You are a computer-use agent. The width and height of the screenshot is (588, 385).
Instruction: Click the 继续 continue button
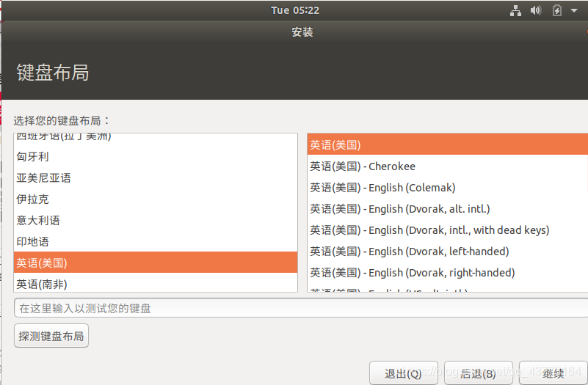coord(553,373)
